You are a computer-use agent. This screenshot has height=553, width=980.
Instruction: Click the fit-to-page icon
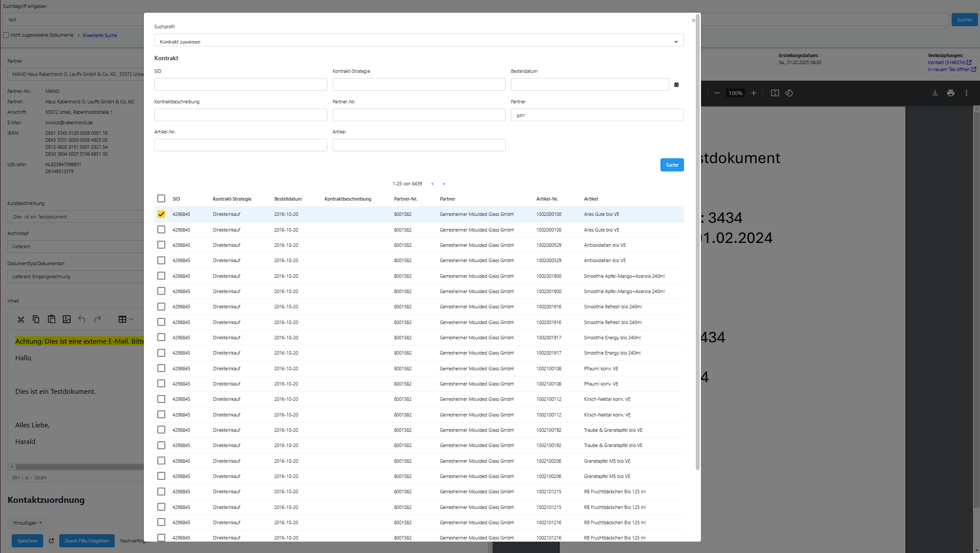click(775, 93)
